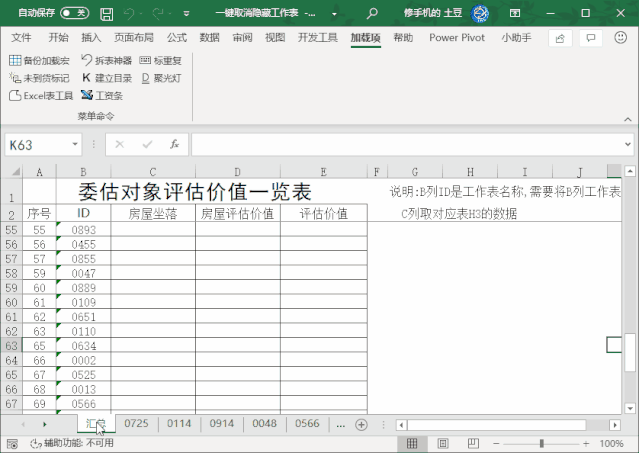
Task: Click the sheet tabs ellipsis for more sheets
Action: [341, 425]
